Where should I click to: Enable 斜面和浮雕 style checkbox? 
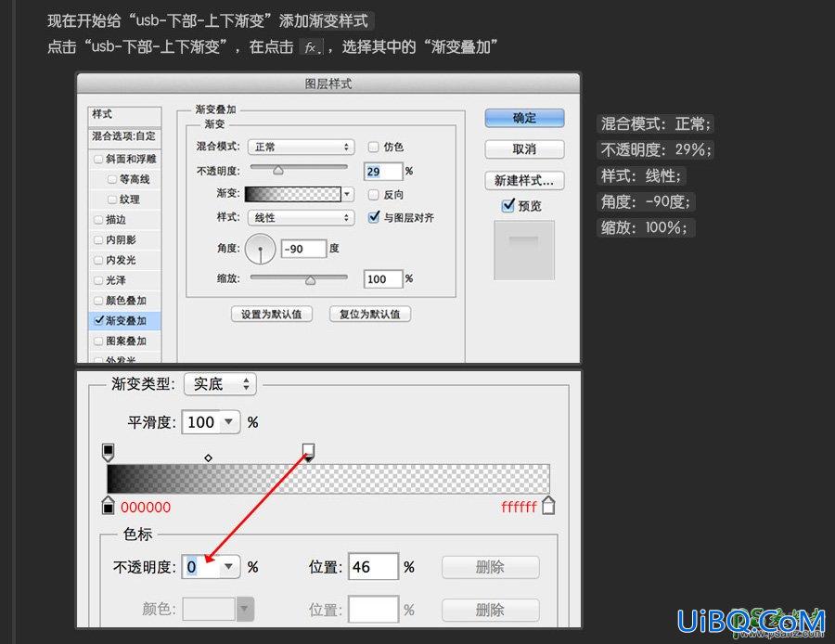tap(98, 159)
